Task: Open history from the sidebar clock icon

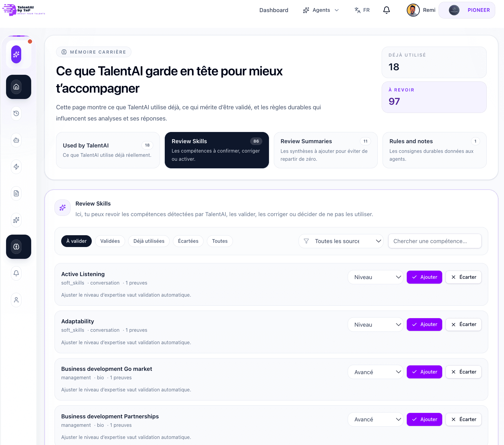Action: click(16, 114)
